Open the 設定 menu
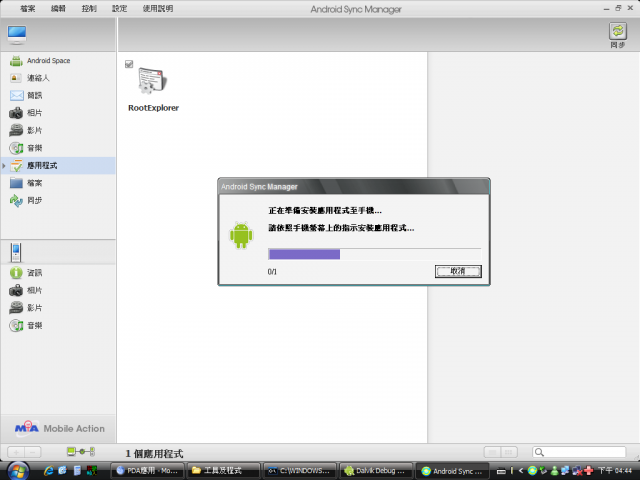The image size is (640, 480). tap(120, 9)
